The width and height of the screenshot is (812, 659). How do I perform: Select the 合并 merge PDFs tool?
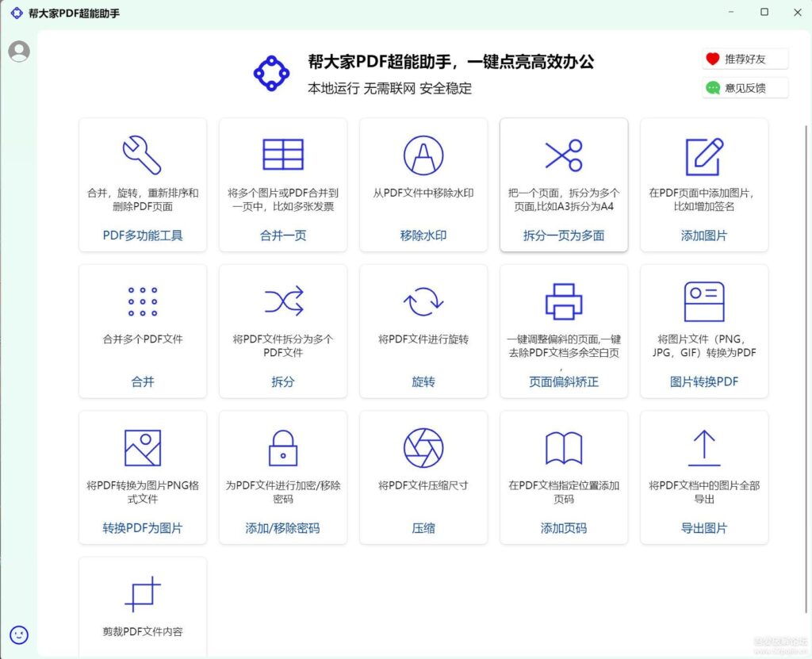click(x=142, y=330)
